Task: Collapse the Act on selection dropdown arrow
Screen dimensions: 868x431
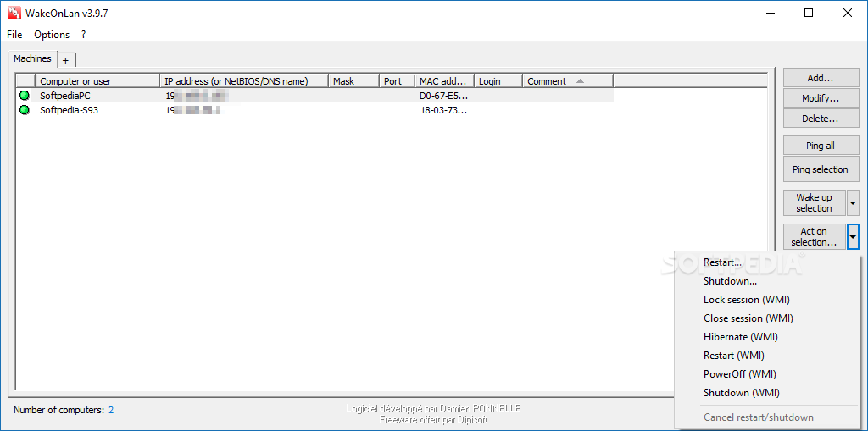Action: tap(853, 236)
